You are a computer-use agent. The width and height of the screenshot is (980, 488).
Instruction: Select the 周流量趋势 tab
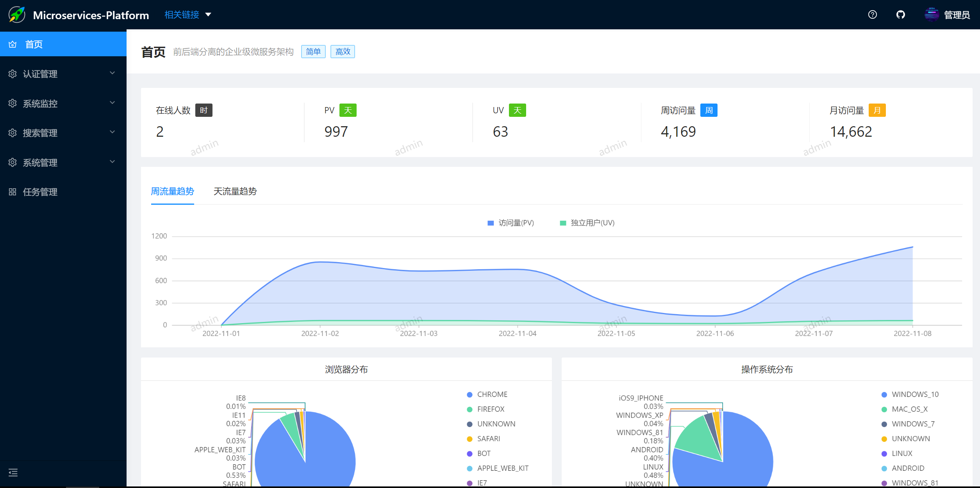pyautogui.click(x=172, y=191)
